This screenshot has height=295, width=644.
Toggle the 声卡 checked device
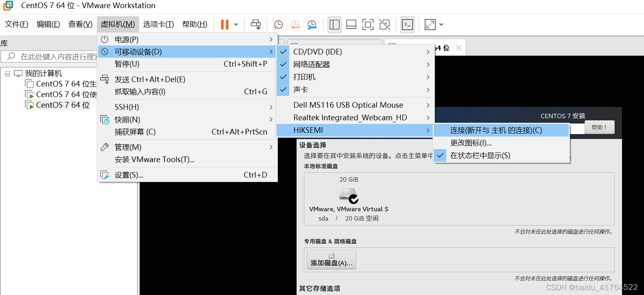tap(355, 89)
